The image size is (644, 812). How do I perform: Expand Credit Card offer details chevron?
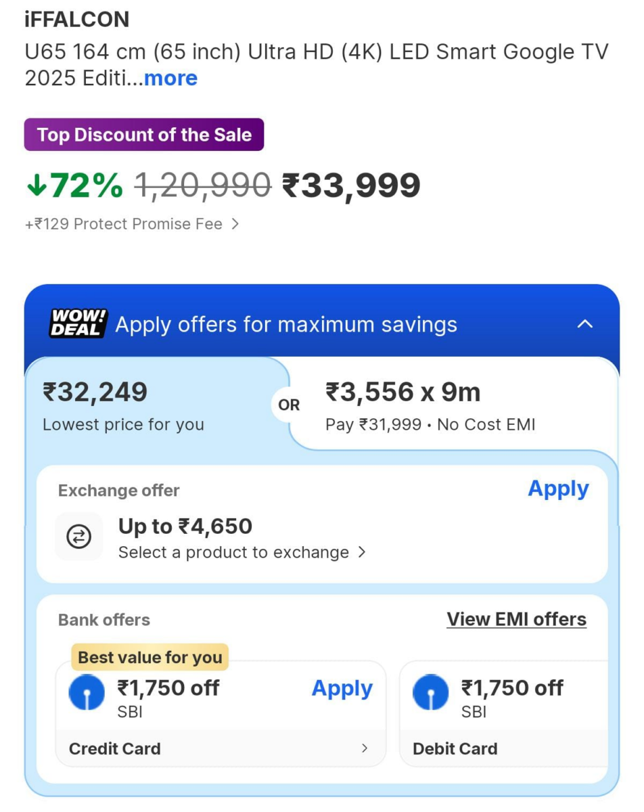365,748
